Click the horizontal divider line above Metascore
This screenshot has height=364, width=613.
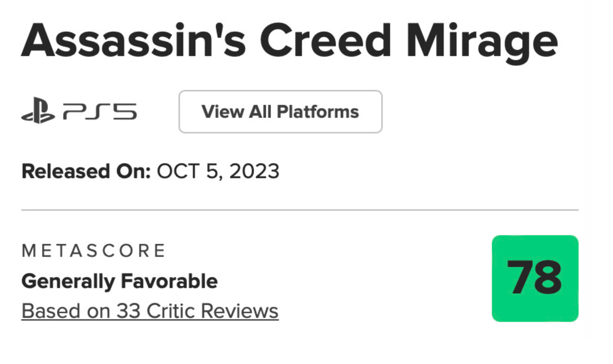pyautogui.click(x=300, y=210)
